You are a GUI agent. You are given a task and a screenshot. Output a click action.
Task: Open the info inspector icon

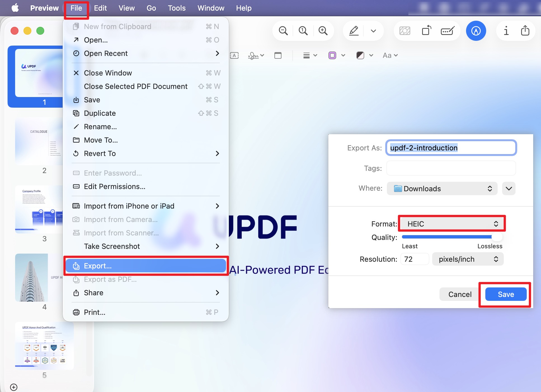[x=506, y=31]
